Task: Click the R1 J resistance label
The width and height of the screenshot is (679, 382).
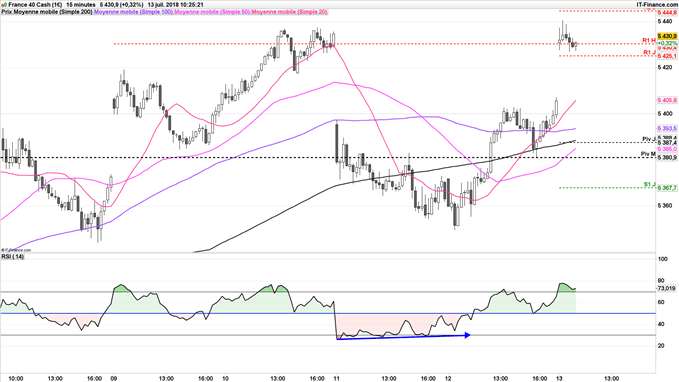Action: coord(649,52)
